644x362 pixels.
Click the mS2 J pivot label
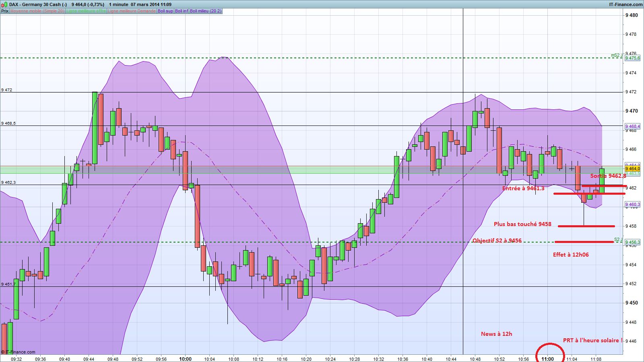pos(617,56)
